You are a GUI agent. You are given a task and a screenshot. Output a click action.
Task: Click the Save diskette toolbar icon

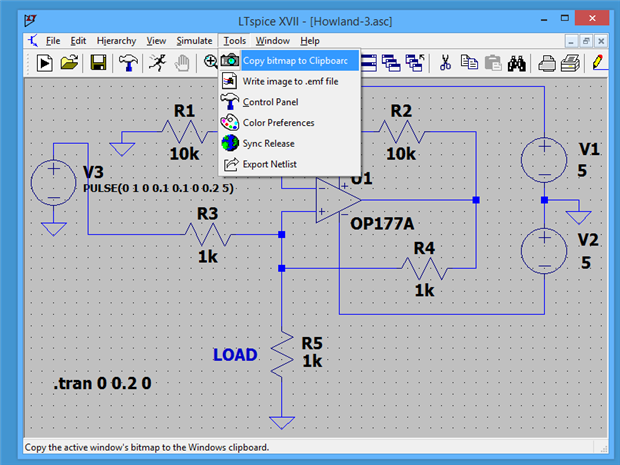click(x=99, y=63)
